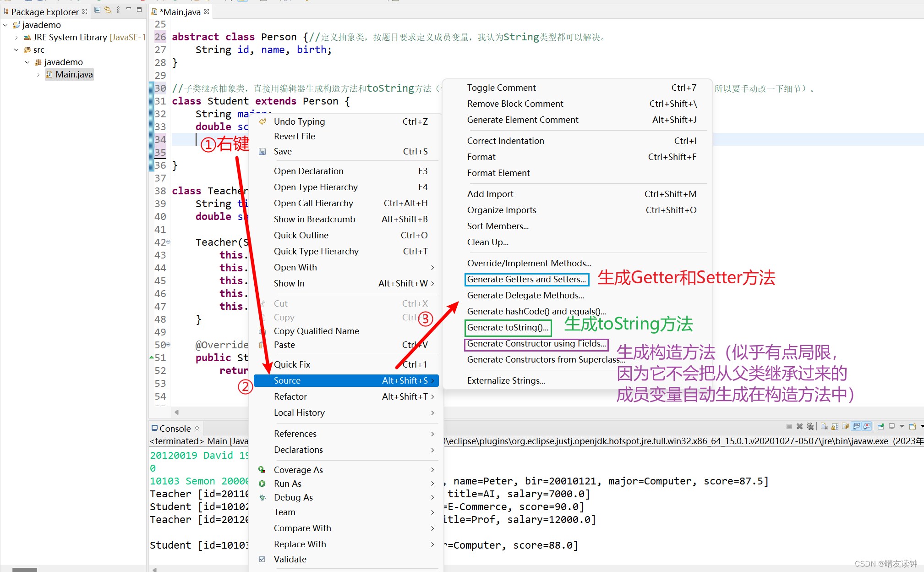The height and width of the screenshot is (572, 924).
Task: Select Generate toString() menu entry
Action: (507, 328)
